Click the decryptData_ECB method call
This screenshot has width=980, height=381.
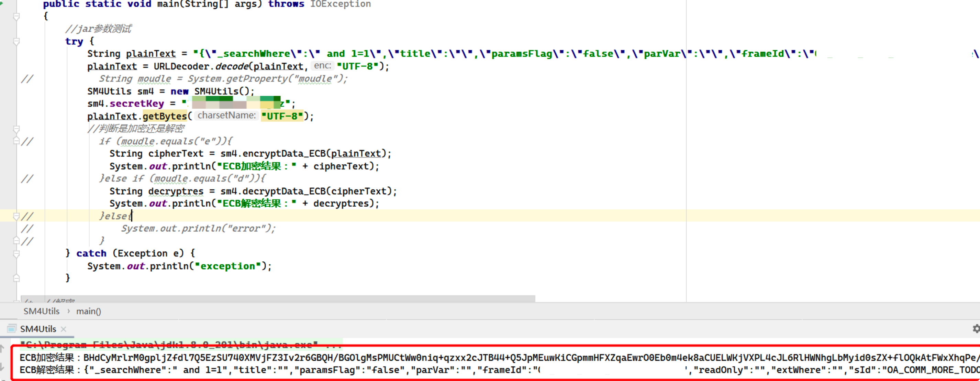(x=284, y=192)
